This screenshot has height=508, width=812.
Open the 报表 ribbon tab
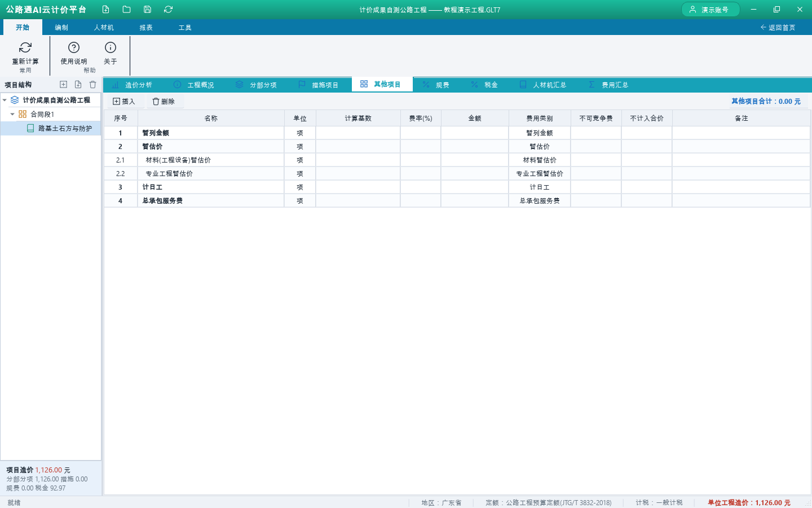coord(146,27)
